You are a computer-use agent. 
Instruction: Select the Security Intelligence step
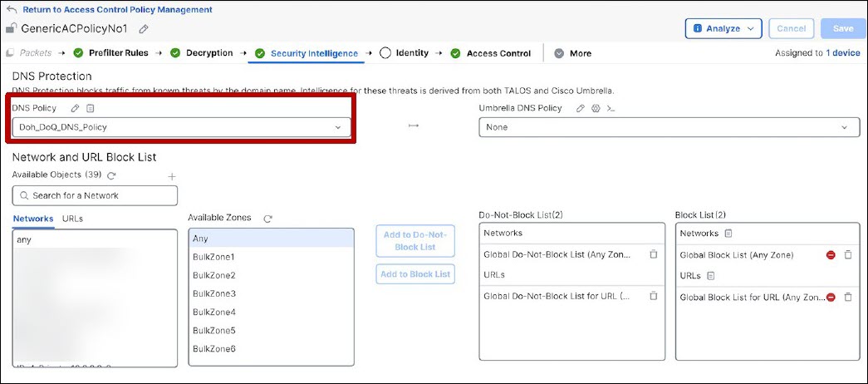(x=314, y=53)
